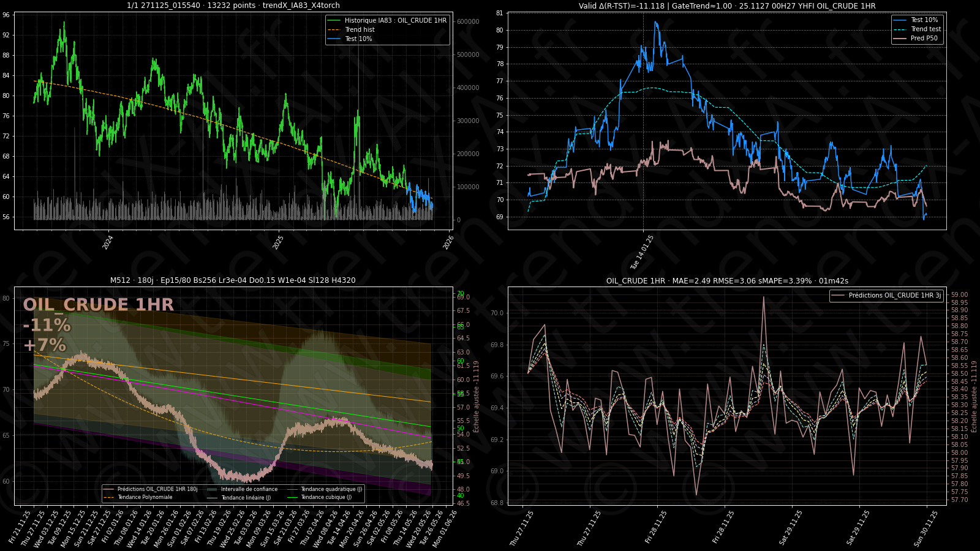Click the 'Tendance cubique (J)' legend entry
Image resolution: width=980 pixels, height=551 pixels.
(x=326, y=497)
